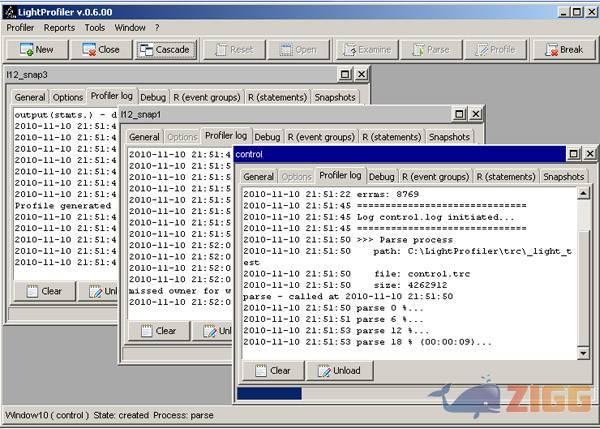
Task: Click the Close toolbar button
Action: tap(99, 49)
